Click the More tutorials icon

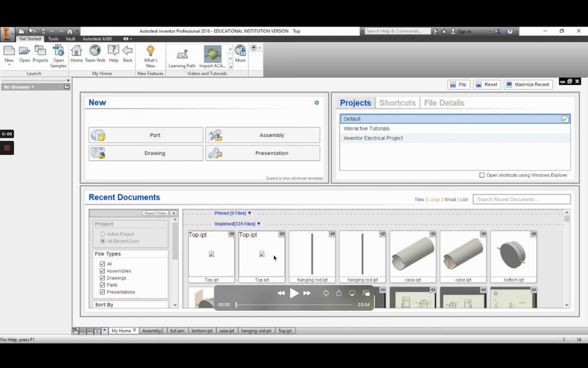point(240,51)
